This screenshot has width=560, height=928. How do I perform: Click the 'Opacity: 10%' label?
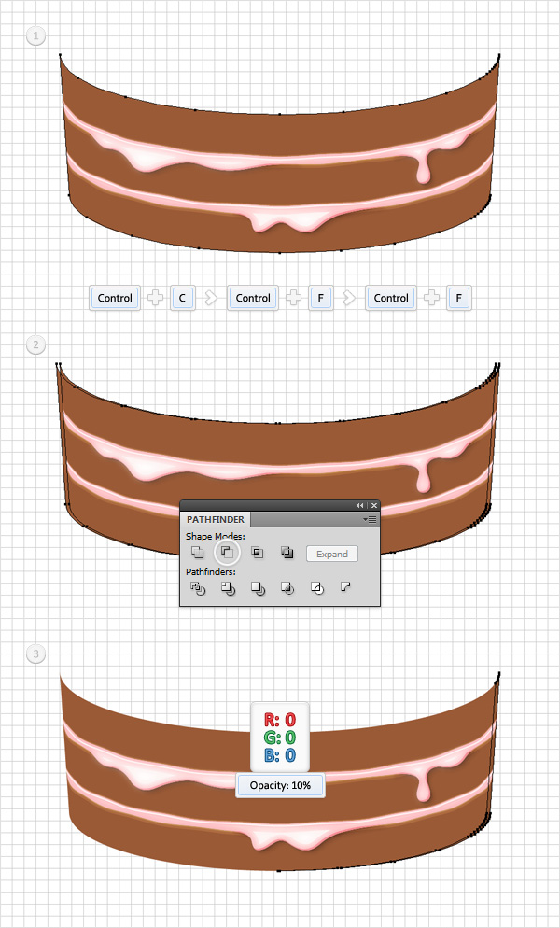(x=280, y=785)
